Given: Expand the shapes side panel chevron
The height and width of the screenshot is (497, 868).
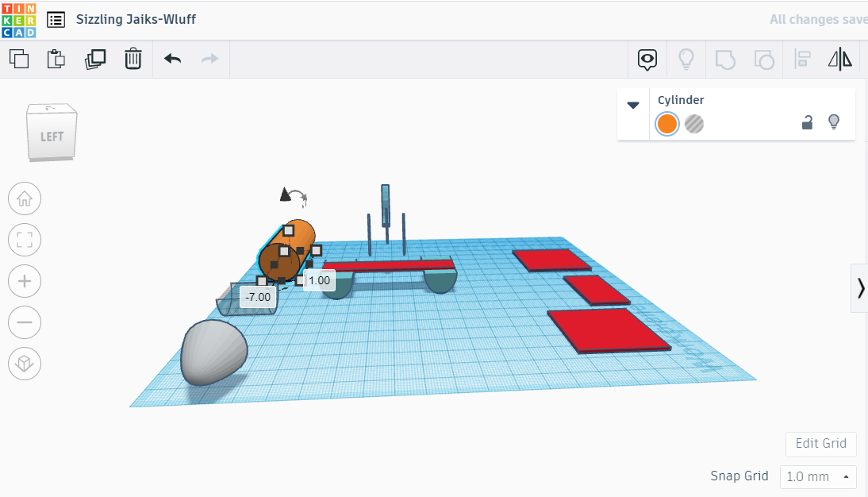Looking at the screenshot, I should click(x=861, y=287).
